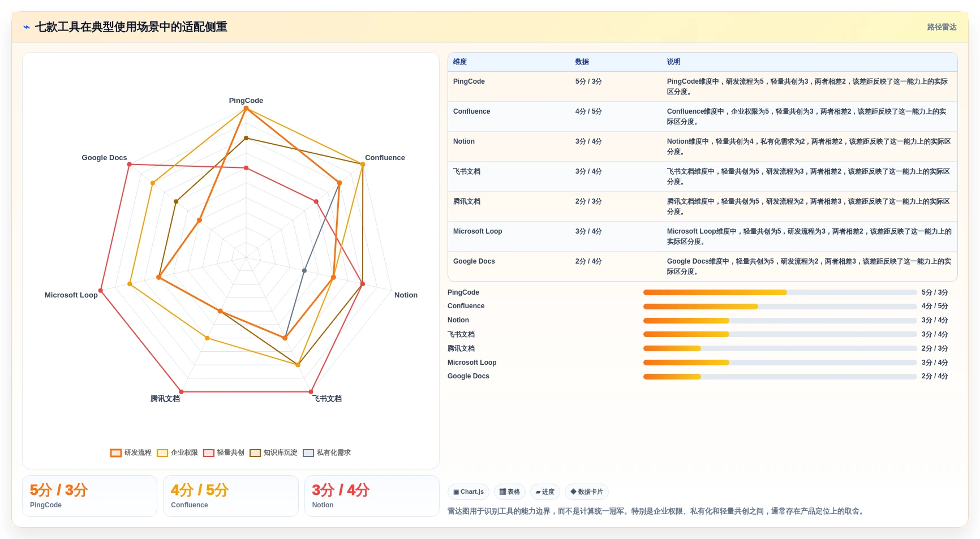Click the red data point at the 腾讯文档 vertex
The height and width of the screenshot is (539, 980).
coord(182,391)
